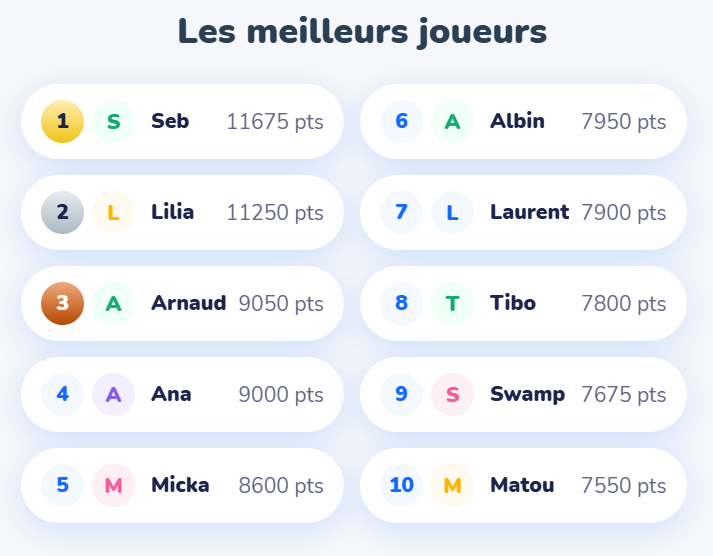This screenshot has height=556, width=713.
Task: Click the rank 6 number badge
Action: pos(401,122)
